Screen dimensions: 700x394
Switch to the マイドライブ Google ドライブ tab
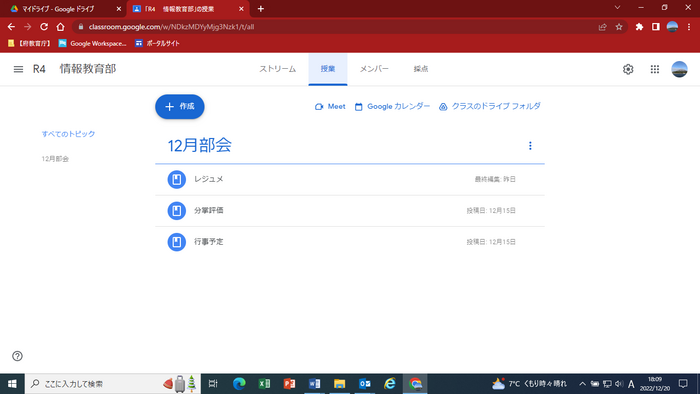pyautogui.click(x=58, y=9)
